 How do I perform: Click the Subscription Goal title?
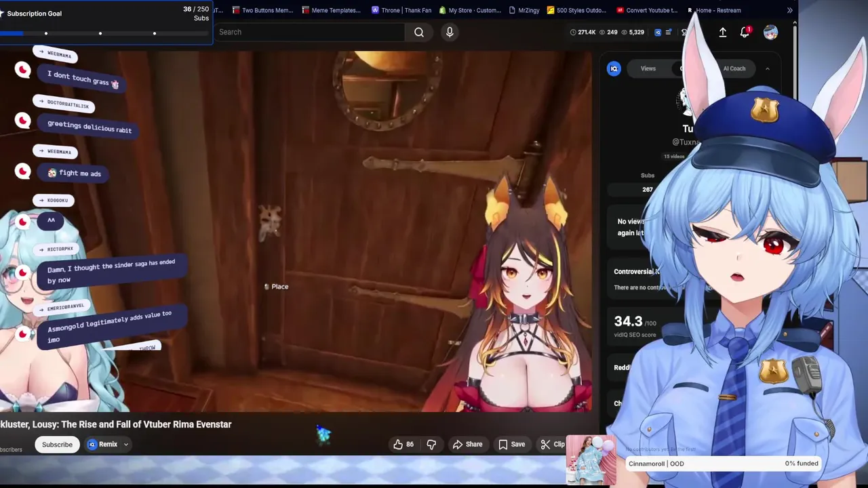tap(35, 14)
